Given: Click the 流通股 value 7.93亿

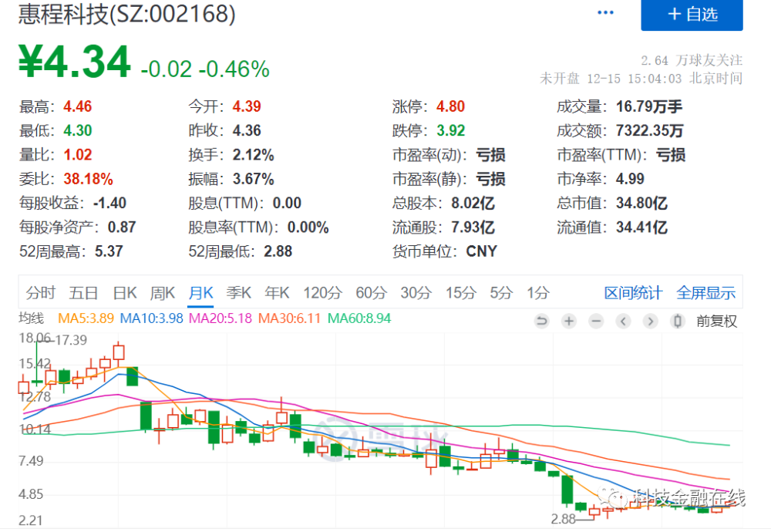Looking at the screenshot, I should (x=473, y=227).
